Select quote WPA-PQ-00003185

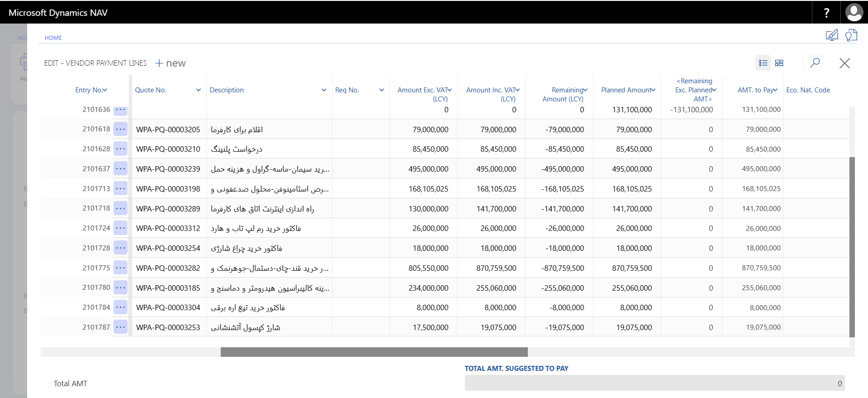pyautogui.click(x=168, y=288)
